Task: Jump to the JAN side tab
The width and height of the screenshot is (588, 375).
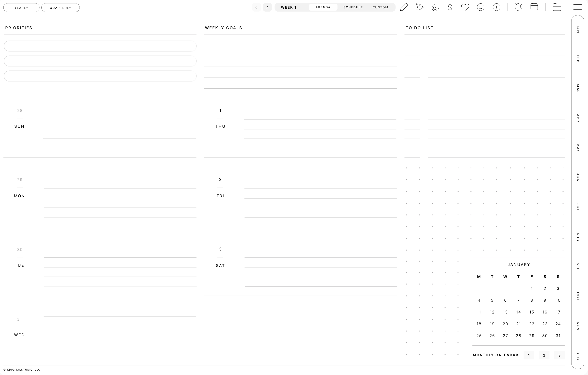Action: click(578, 29)
